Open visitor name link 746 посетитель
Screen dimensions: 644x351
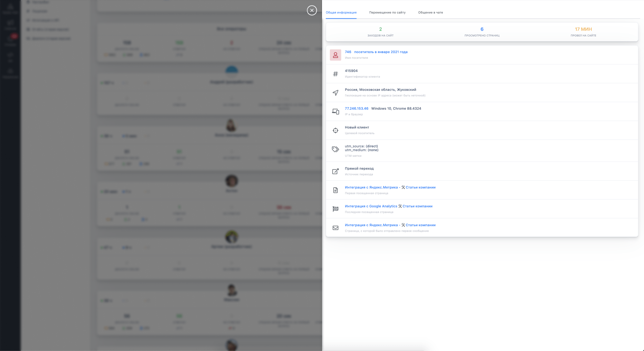(376, 52)
